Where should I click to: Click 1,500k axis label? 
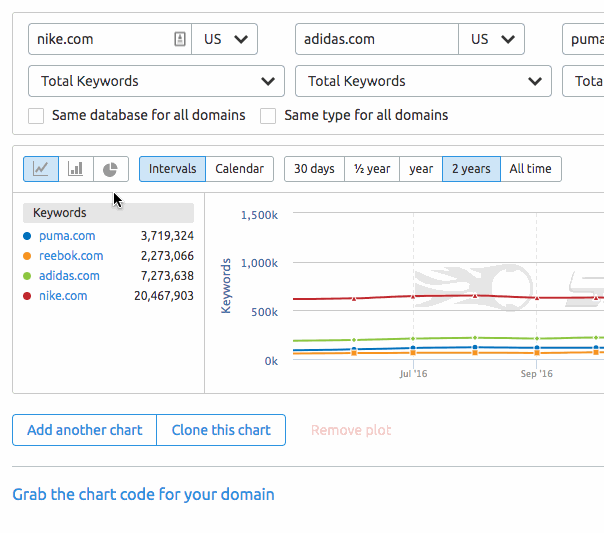coord(259,215)
